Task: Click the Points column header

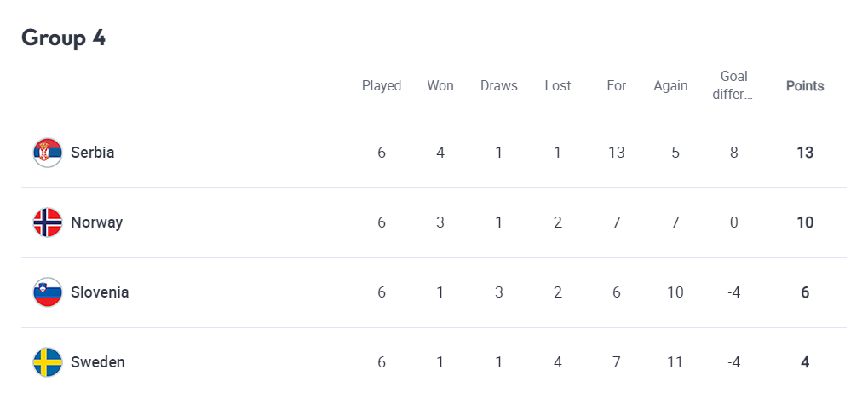Action: coord(805,86)
